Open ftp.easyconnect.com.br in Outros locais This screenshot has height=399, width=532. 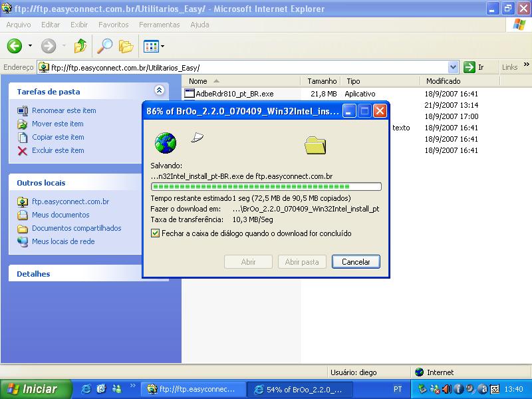(70, 201)
